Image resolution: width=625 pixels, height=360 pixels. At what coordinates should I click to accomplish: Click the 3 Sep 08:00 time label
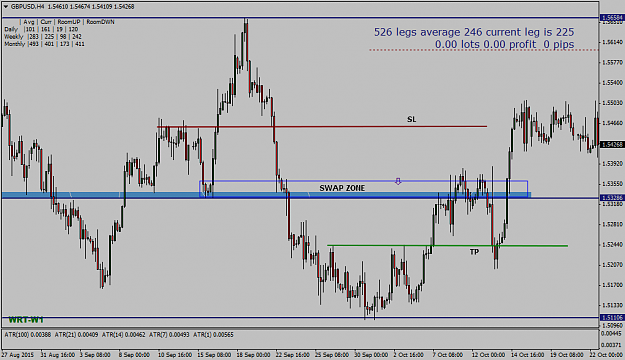[x=95, y=354]
